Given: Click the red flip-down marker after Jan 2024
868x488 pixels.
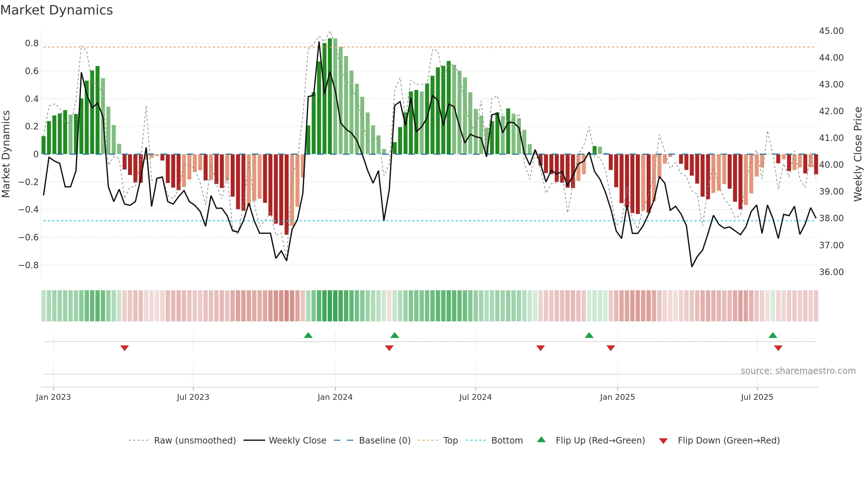Looking at the screenshot, I should pos(389,348).
